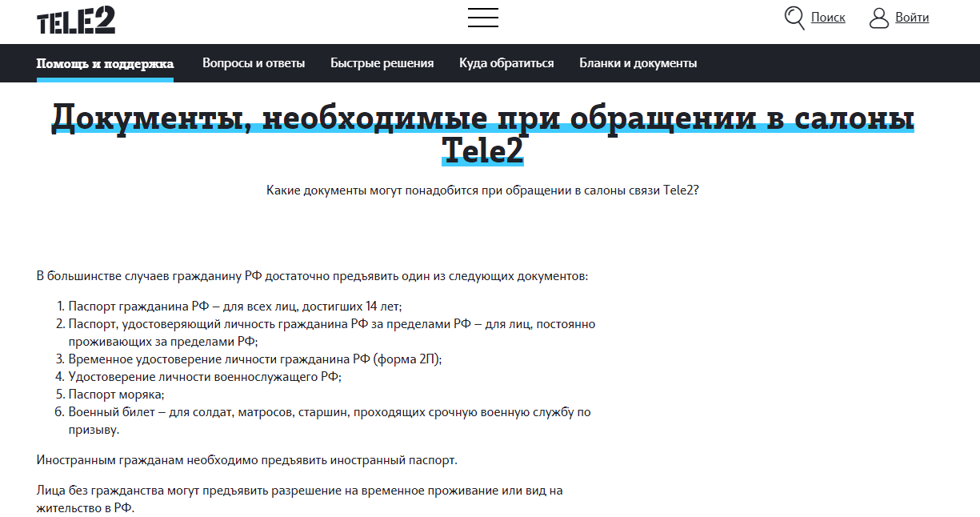Select list item Военный билет
The image size is (980, 517).
click(330, 421)
